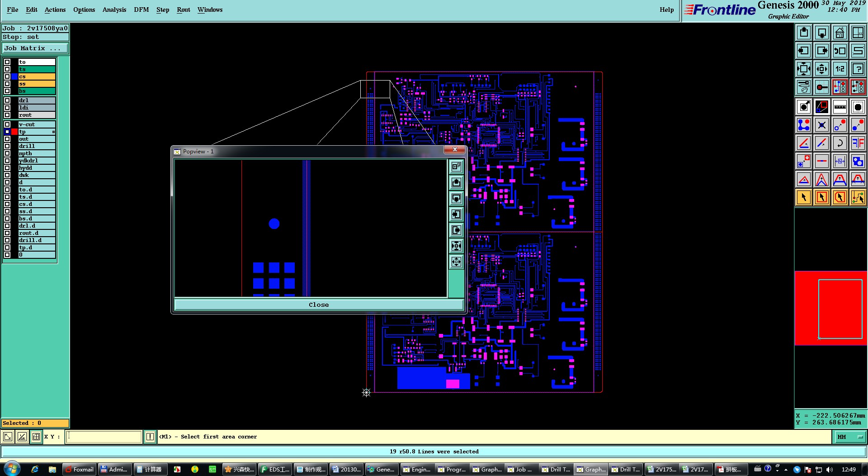Image resolution: width=868 pixels, height=476 pixels.
Task: Click the Windows Start button
Action: pos(12,469)
